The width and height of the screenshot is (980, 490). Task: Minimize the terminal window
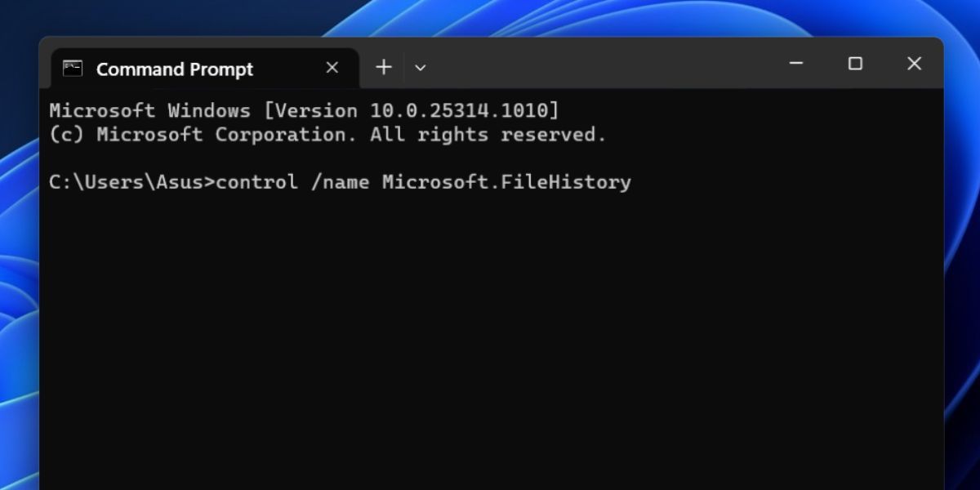coord(796,64)
